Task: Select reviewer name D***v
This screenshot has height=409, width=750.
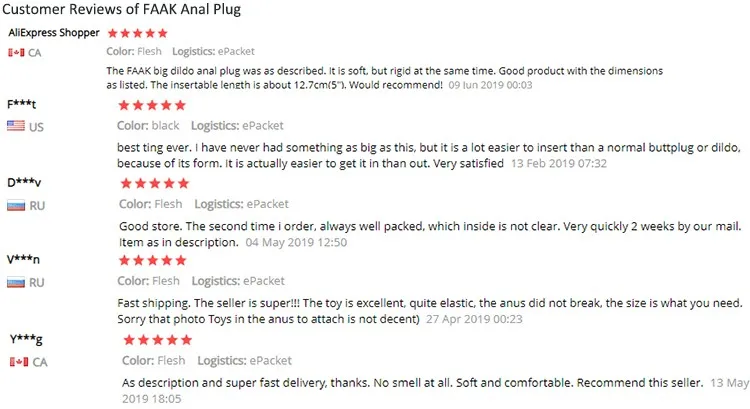Action: (24, 183)
